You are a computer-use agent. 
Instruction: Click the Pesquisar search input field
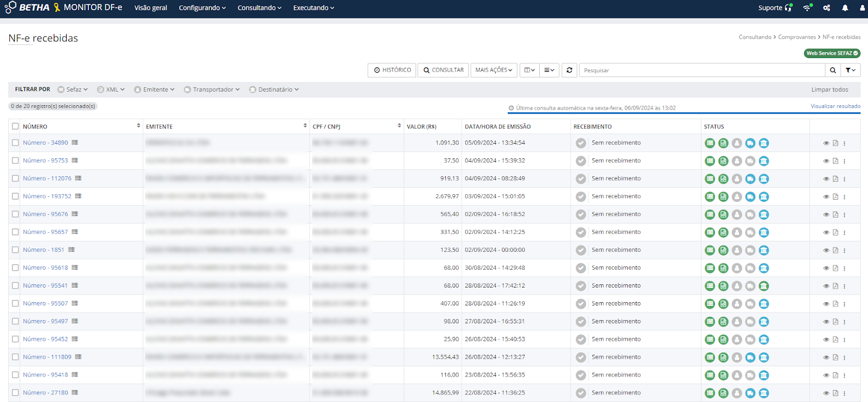pyautogui.click(x=702, y=70)
